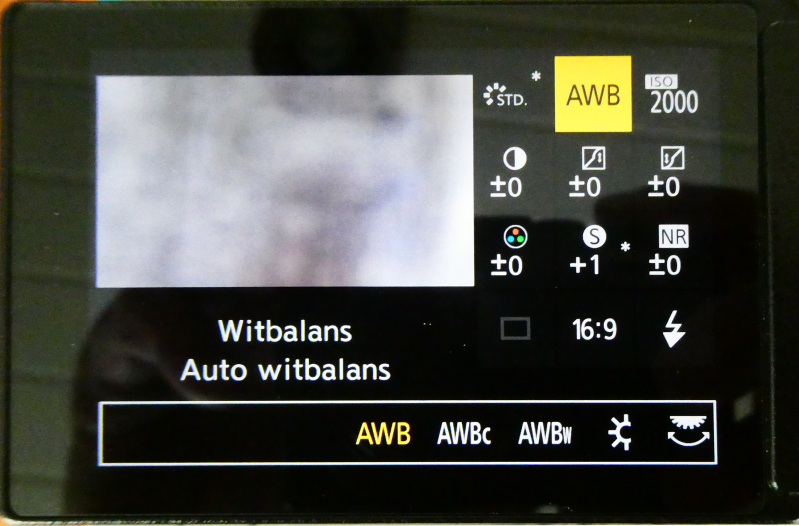This screenshot has height=526, width=799.
Task: Change the 16:9 aspect ratio setting
Action: [x=594, y=330]
